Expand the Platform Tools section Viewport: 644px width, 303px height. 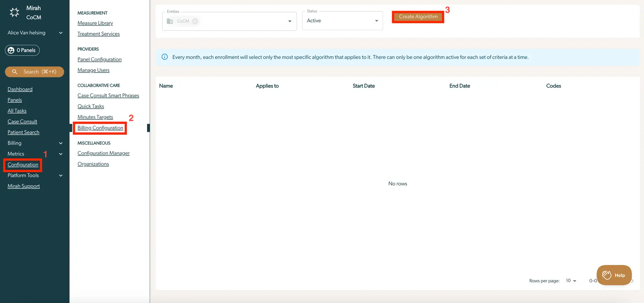[x=61, y=175]
